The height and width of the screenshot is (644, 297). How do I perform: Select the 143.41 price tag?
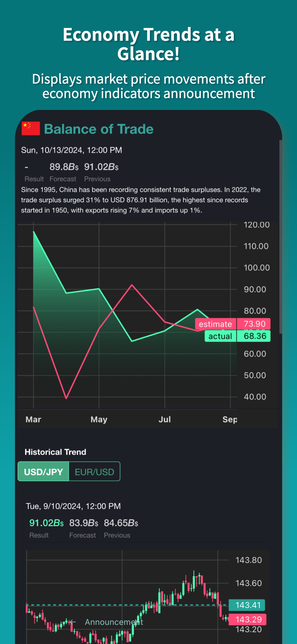pyautogui.click(x=247, y=605)
